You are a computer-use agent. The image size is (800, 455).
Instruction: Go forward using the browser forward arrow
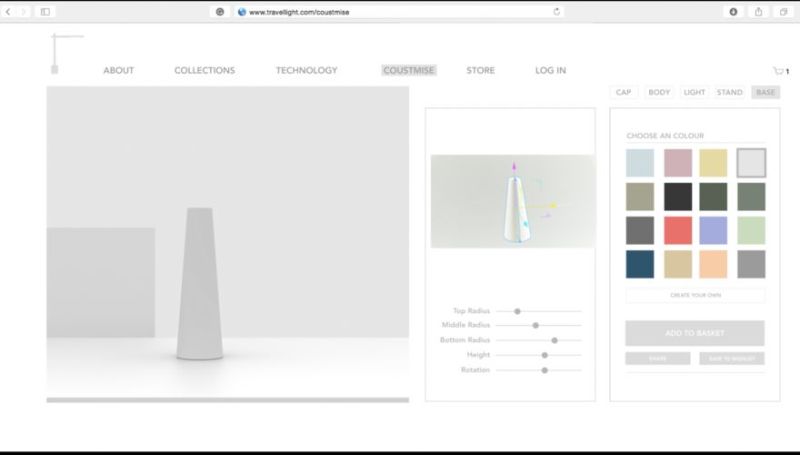coord(23,12)
